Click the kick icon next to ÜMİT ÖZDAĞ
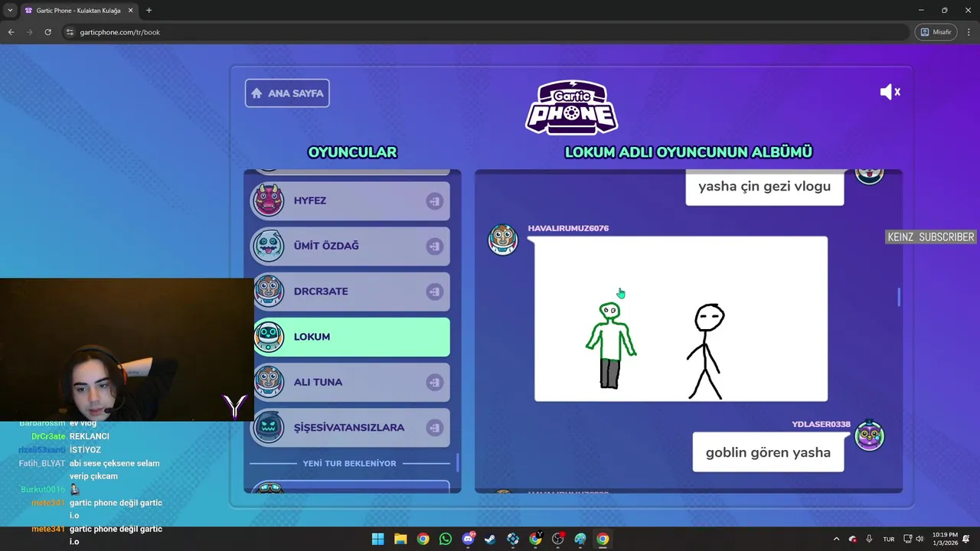980x551 pixels. pyautogui.click(x=434, y=246)
